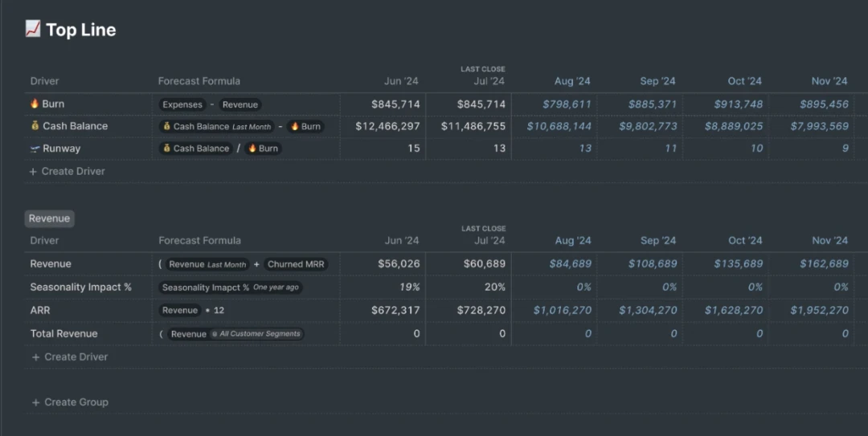Screen dimensions: 868x436
Task: Click the Burn chip in Runway formula
Action: pos(262,149)
